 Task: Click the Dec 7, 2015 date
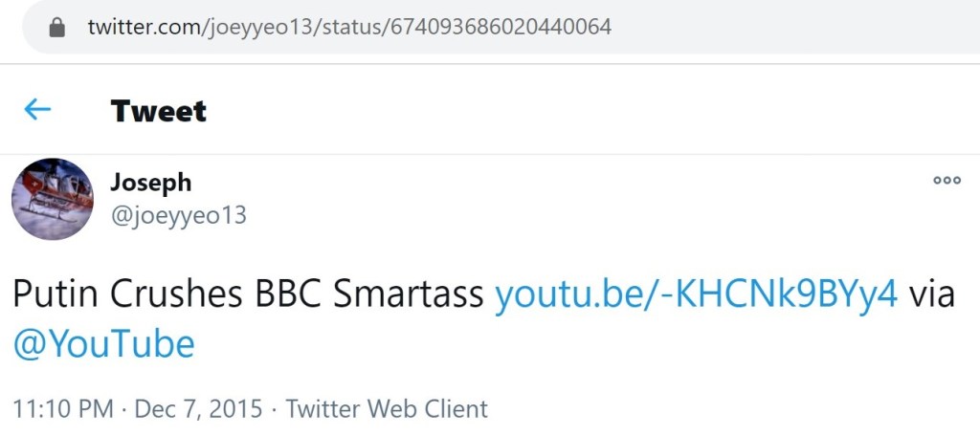click(x=199, y=409)
